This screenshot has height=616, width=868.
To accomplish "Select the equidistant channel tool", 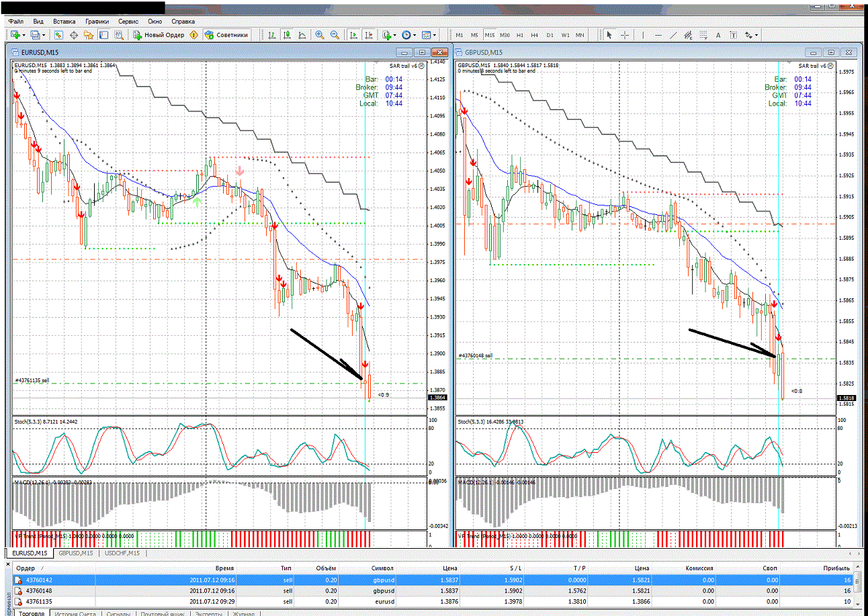I will (x=689, y=35).
